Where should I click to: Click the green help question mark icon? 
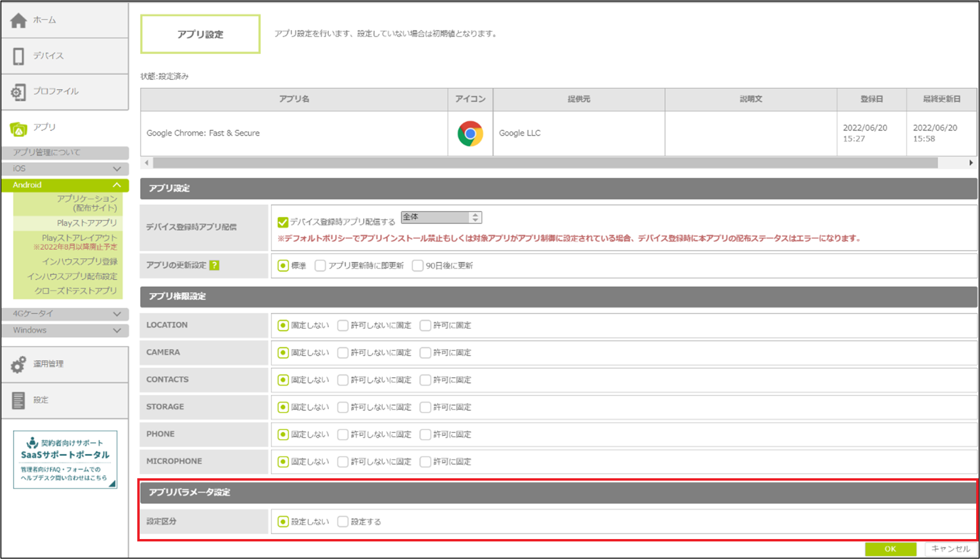coord(215,265)
